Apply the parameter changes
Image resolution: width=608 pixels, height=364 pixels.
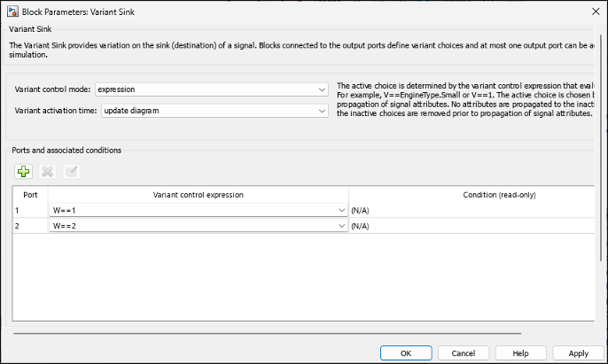[x=578, y=352]
